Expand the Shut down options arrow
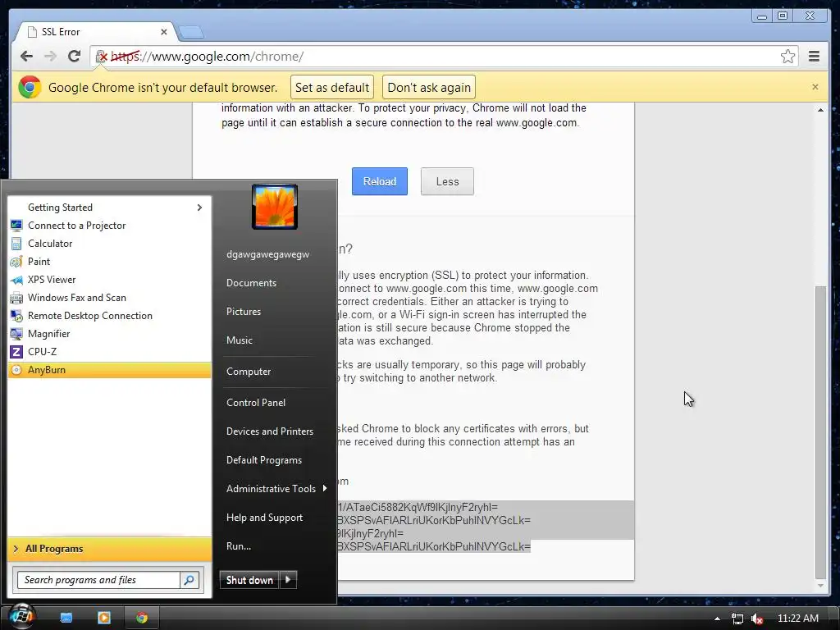 coord(288,580)
